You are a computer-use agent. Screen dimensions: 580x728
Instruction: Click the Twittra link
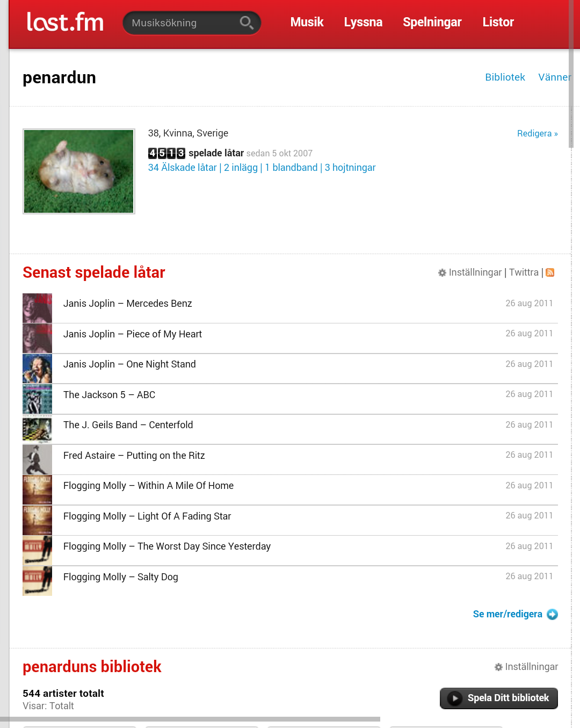524,272
